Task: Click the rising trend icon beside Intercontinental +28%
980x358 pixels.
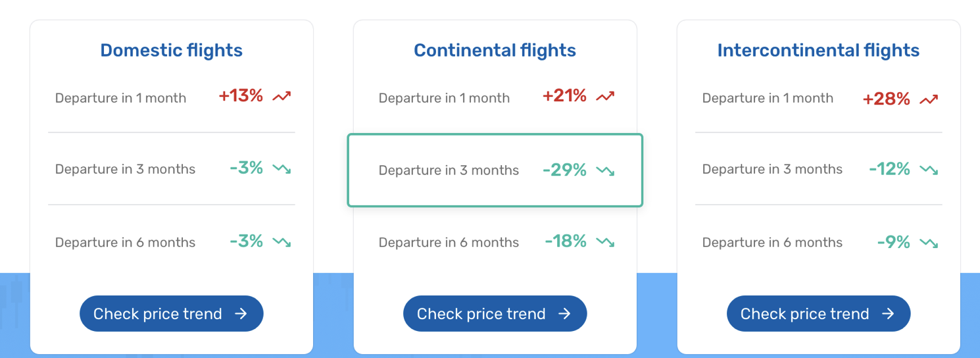Action: tap(929, 99)
